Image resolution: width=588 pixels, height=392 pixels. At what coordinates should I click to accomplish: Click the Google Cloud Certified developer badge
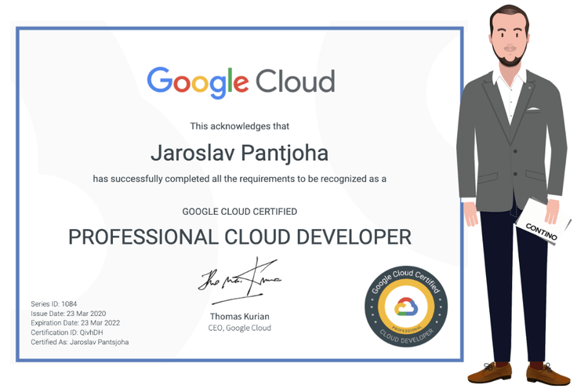click(x=406, y=307)
